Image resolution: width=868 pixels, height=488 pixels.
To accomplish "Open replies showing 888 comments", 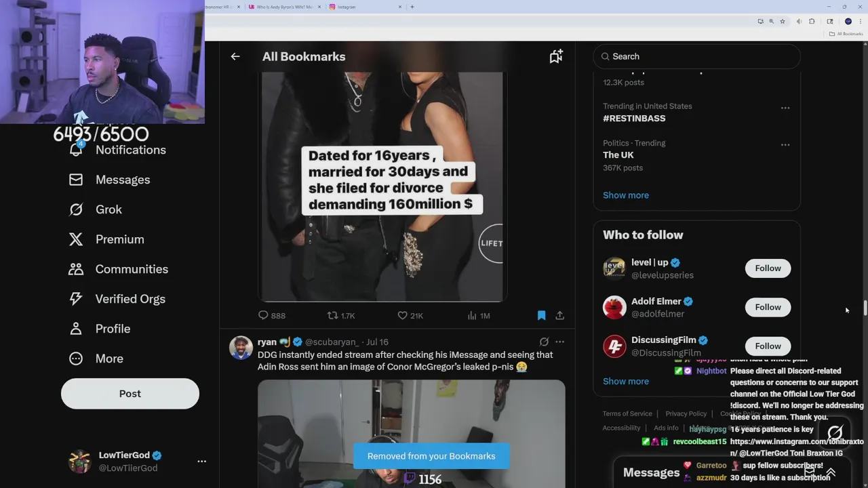I will click(271, 316).
